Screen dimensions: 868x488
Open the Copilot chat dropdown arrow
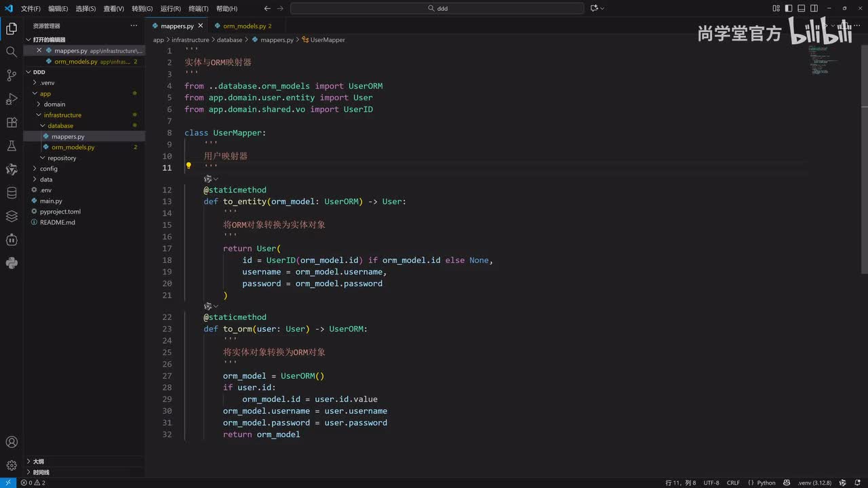pos(602,9)
